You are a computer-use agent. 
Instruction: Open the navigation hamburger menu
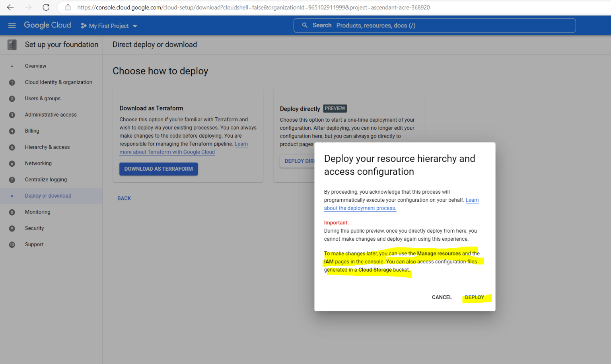(12, 25)
